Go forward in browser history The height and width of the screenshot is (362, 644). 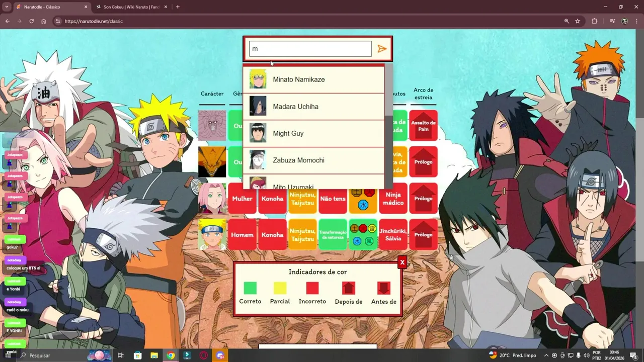pyautogui.click(x=19, y=21)
